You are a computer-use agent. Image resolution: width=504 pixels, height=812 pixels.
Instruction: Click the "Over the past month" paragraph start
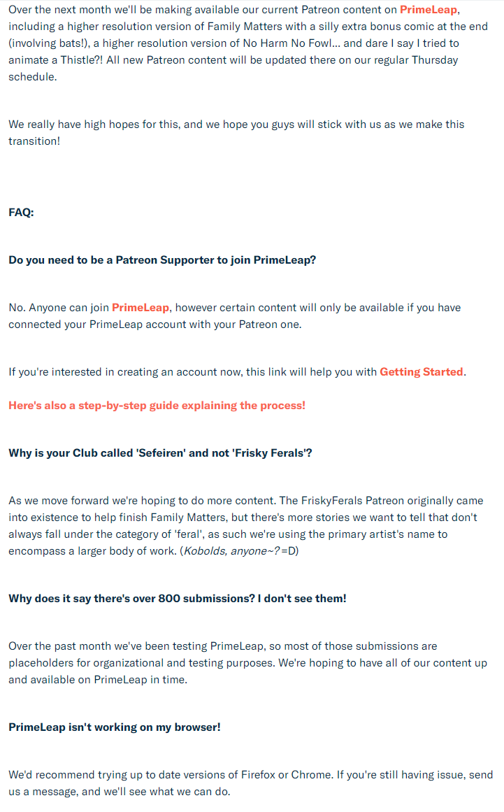pyautogui.click(x=56, y=646)
